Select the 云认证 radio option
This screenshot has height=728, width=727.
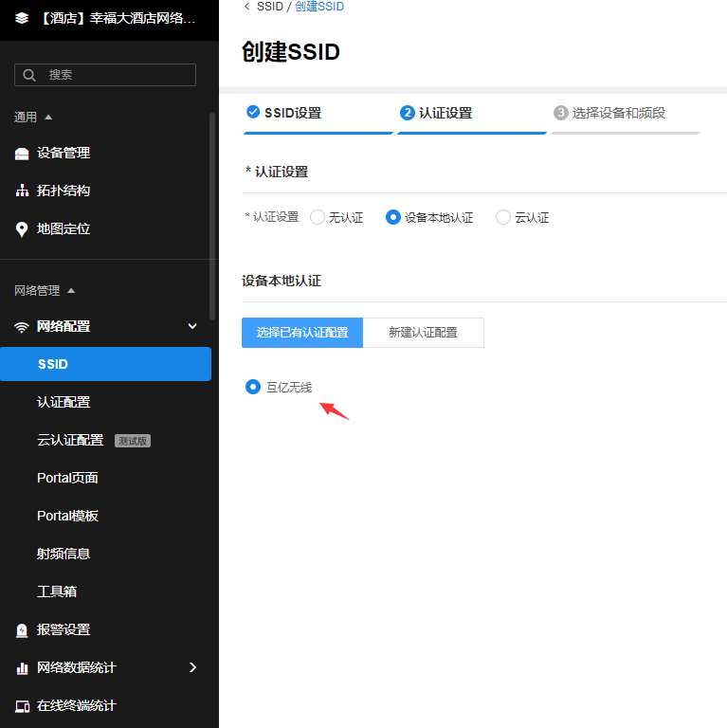pyautogui.click(x=503, y=217)
